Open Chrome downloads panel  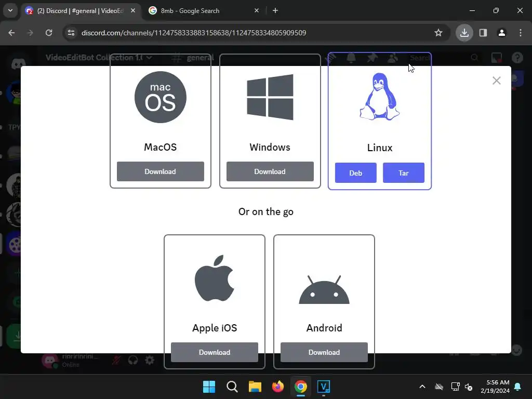(464, 33)
